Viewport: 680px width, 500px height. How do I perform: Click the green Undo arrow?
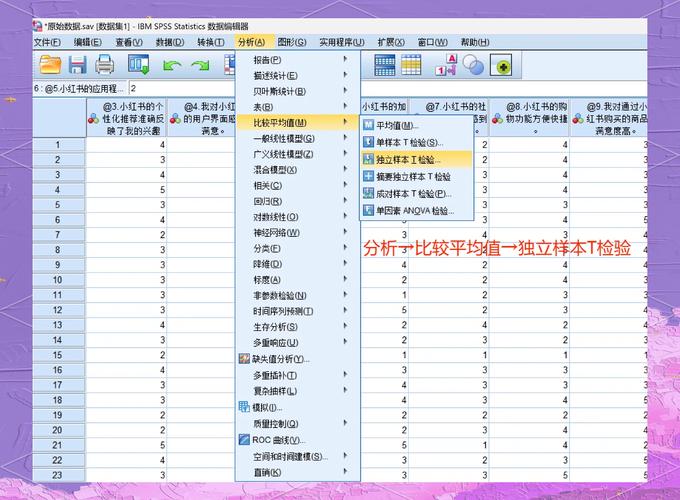pos(172,65)
